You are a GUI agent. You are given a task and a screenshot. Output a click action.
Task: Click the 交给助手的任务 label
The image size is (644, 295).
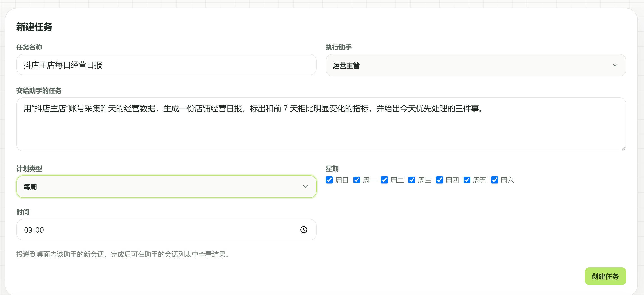pos(39,91)
